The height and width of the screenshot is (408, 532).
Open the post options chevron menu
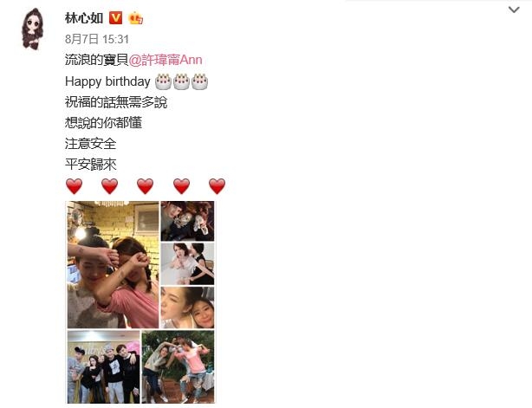coord(514,10)
